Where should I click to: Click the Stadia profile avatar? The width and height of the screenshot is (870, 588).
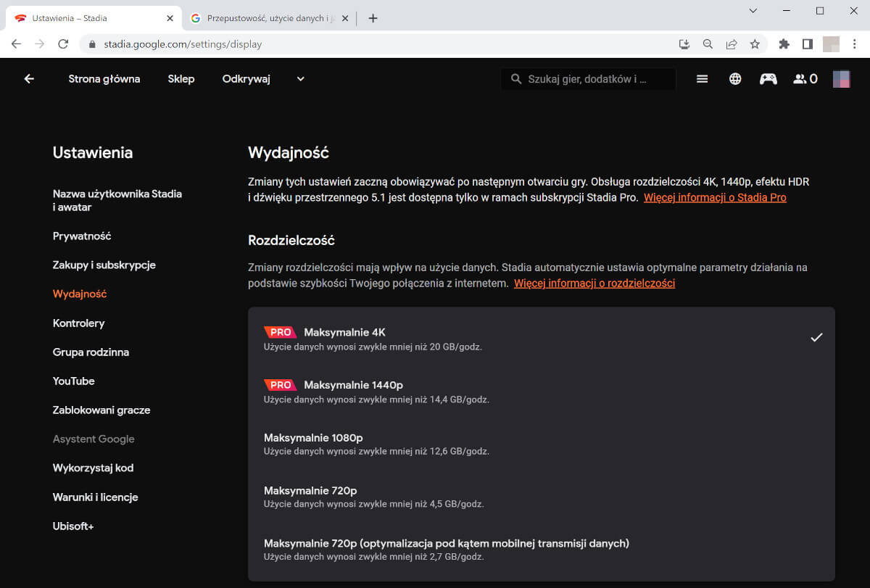point(841,79)
